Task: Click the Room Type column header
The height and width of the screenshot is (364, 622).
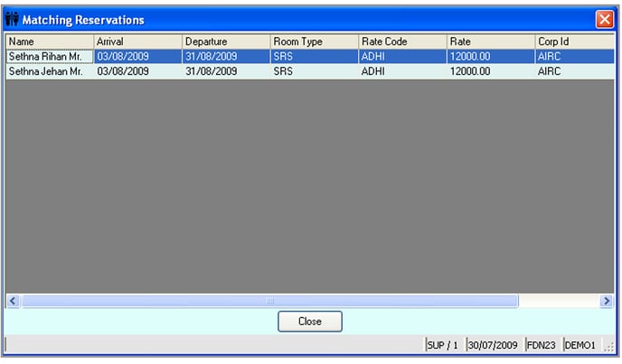Action: coord(314,42)
